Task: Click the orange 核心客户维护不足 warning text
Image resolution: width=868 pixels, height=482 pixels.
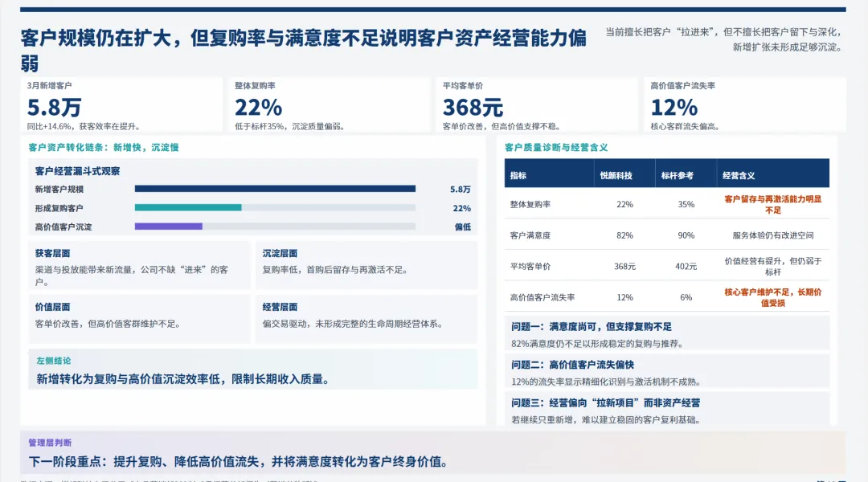Action: (772, 297)
